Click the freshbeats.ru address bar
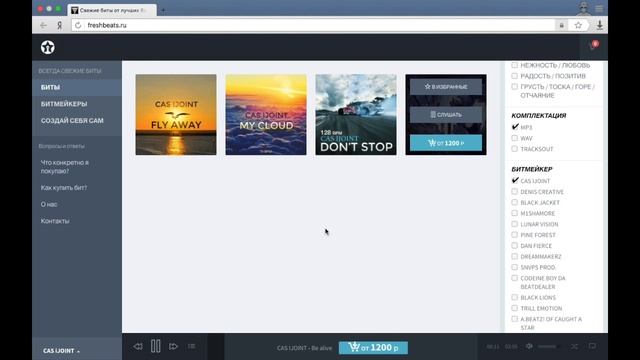 314,25
